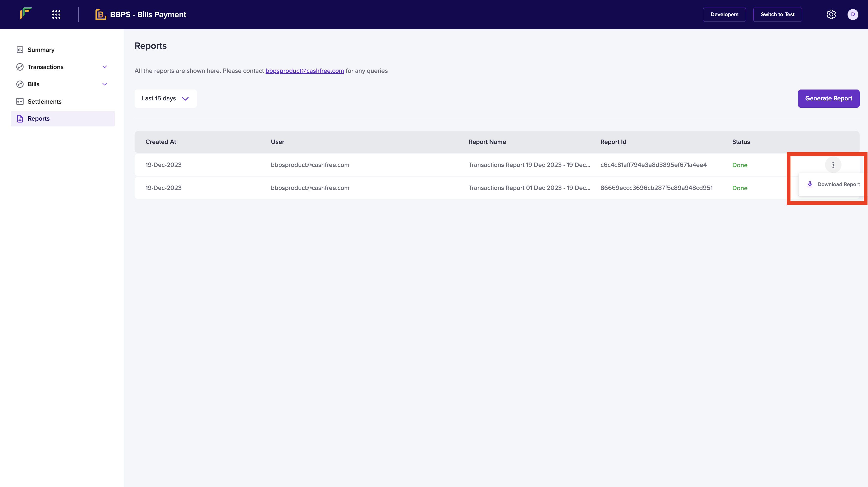868x487 pixels.
Task: Expand the Bills sidebar chevron
Action: pos(104,84)
